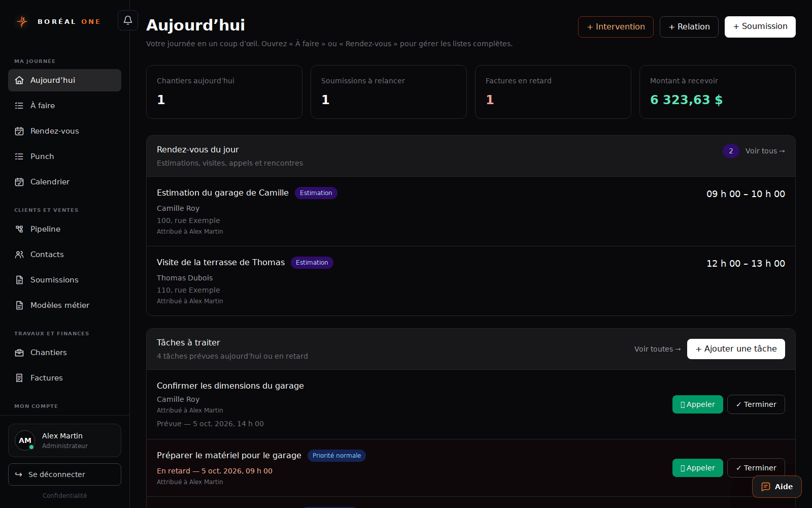The width and height of the screenshot is (812, 508).
Task: Open the Aide chat widget
Action: [777, 487]
